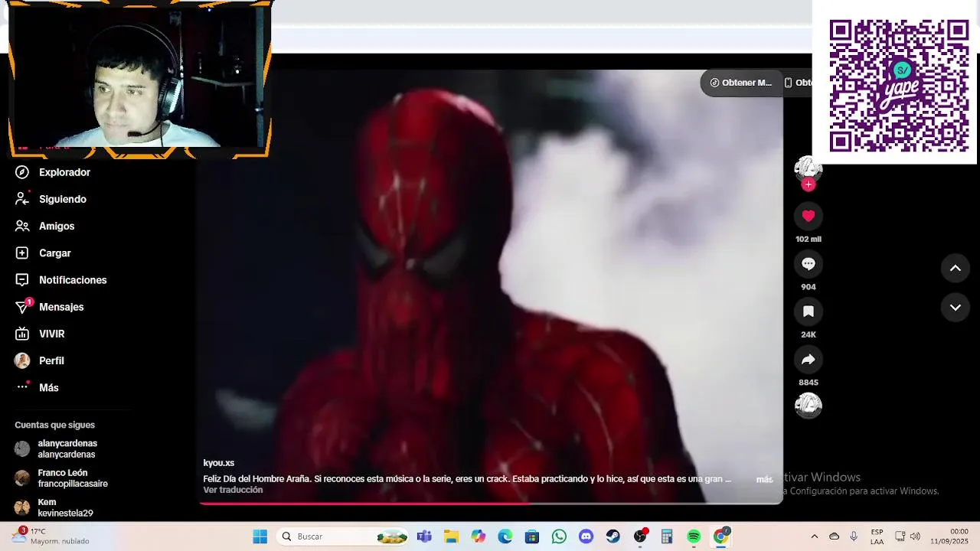The image size is (980, 551).
Task: Go to the Amigos section
Action: tap(45, 227)
